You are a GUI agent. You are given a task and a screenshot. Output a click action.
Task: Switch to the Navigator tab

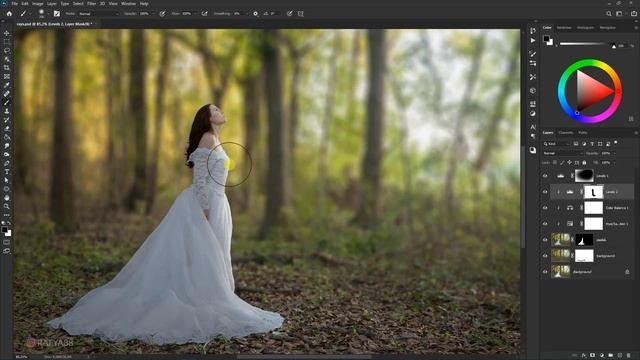pyautogui.click(x=608, y=27)
